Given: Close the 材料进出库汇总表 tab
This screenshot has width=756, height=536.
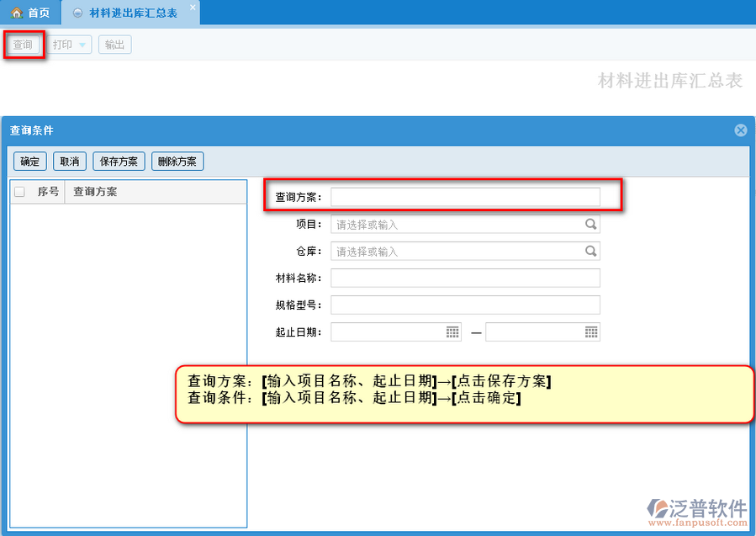Looking at the screenshot, I should click(193, 8).
